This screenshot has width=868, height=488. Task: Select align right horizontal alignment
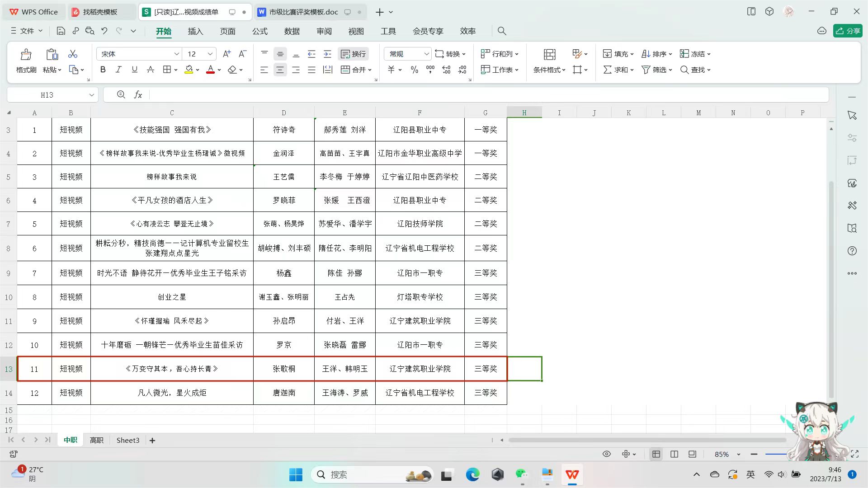pos(296,70)
